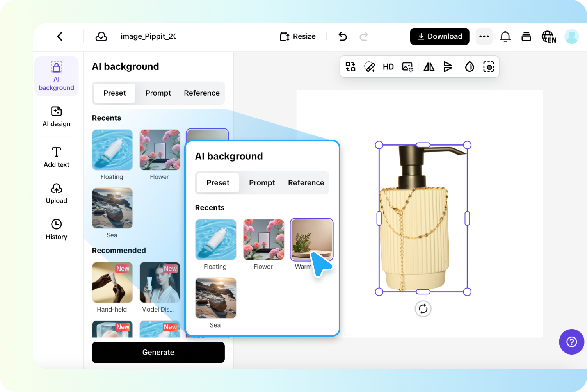The width and height of the screenshot is (587, 392).
Task: Click the Generate button
Action: point(158,352)
